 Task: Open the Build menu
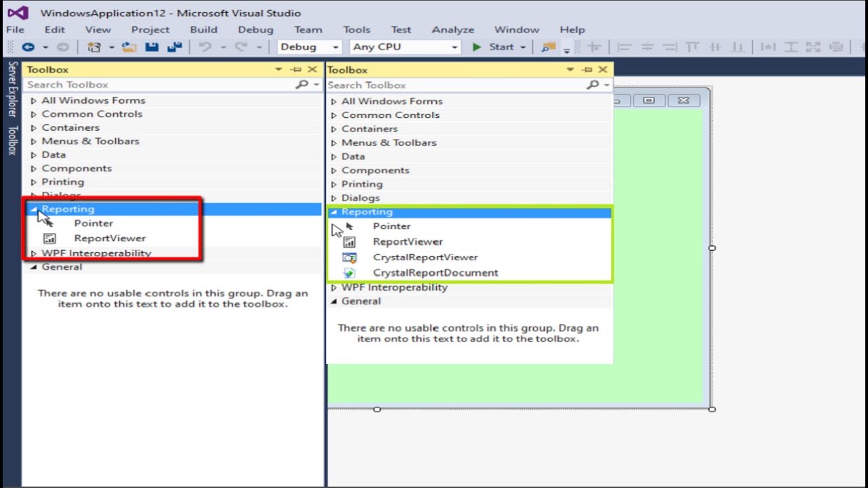(x=203, y=29)
